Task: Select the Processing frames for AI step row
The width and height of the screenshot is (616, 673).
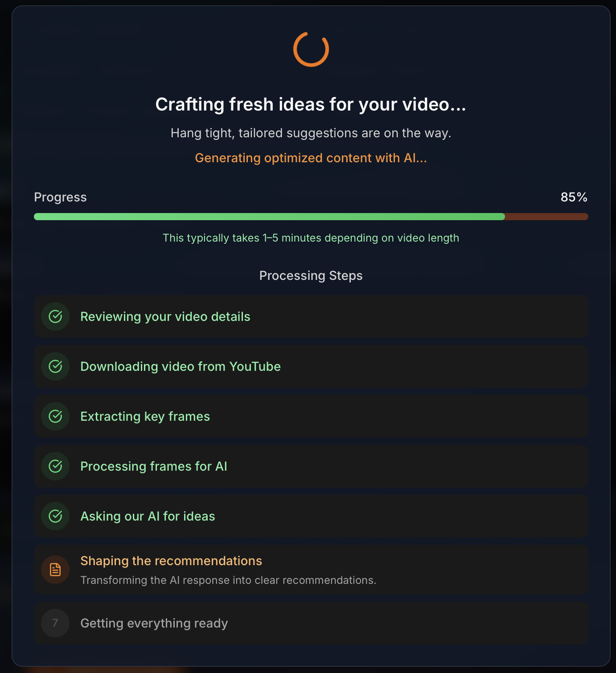Action: click(311, 466)
